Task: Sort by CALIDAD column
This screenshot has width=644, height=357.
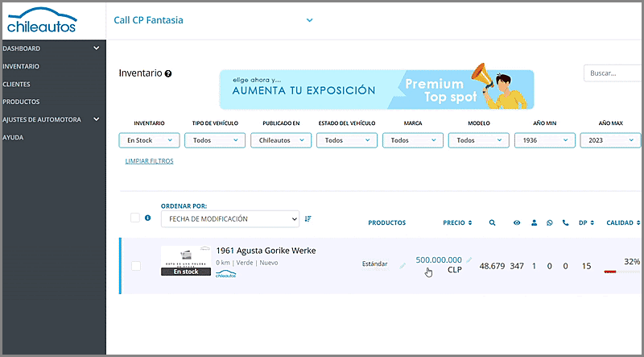Action: [623, 223]
